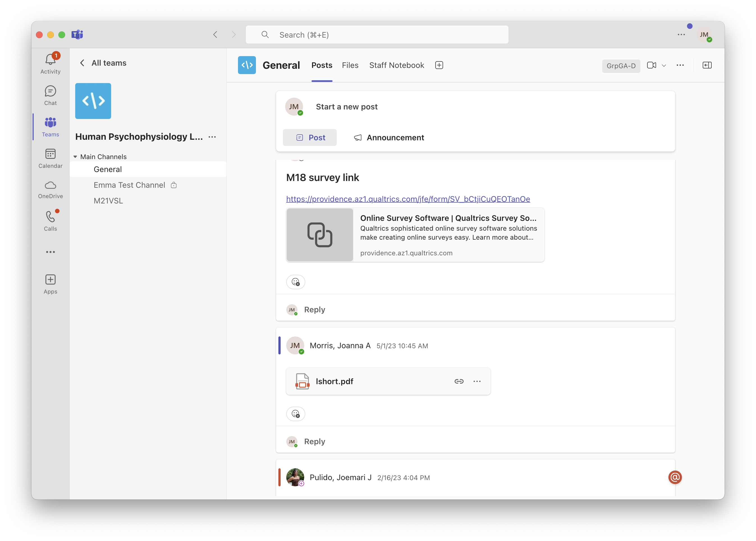Click the Search box
Screen dimensions: 756x541
(377, 35)
